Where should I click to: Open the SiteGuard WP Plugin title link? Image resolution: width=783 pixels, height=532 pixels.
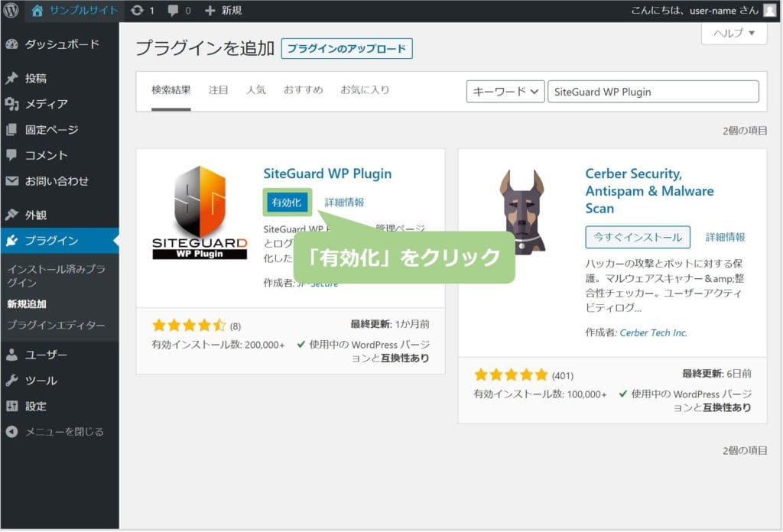click(327, 174)
